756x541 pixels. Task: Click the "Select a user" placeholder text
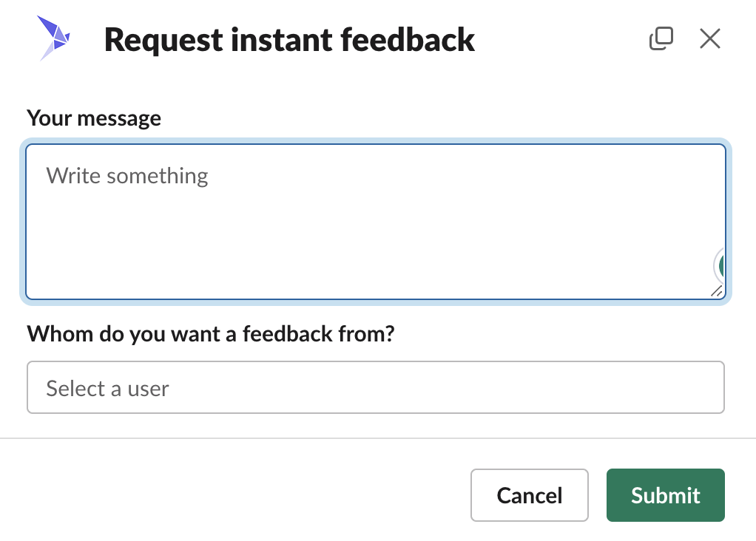pyautogui.click(x=108, y=388)
